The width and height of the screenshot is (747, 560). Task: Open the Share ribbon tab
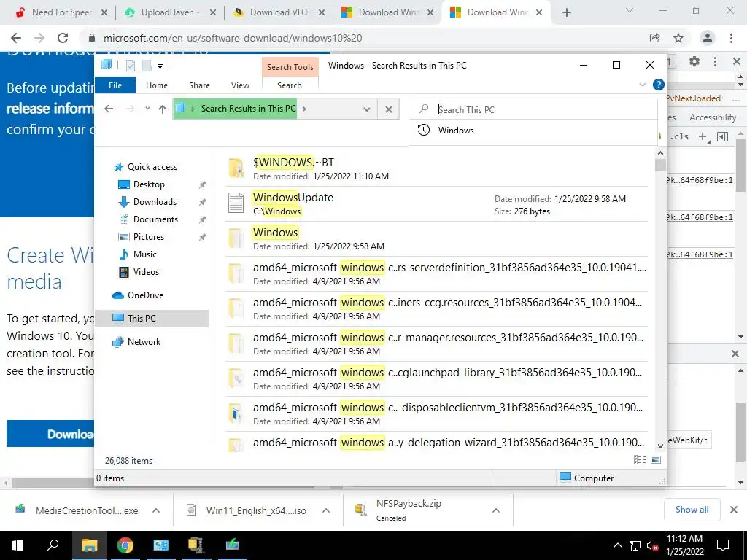click(x=199, y=85)
